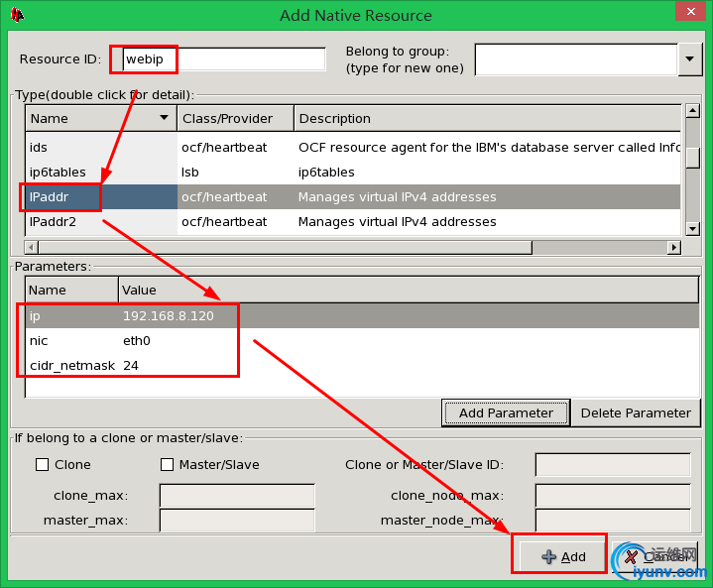The image size is (713, 588).
Task: Click the type list vertical scrollbar thumb
Action: click(692, 158)
